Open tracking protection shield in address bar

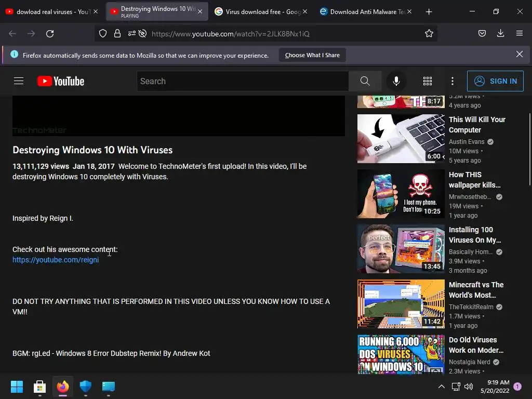coord(103,34)
